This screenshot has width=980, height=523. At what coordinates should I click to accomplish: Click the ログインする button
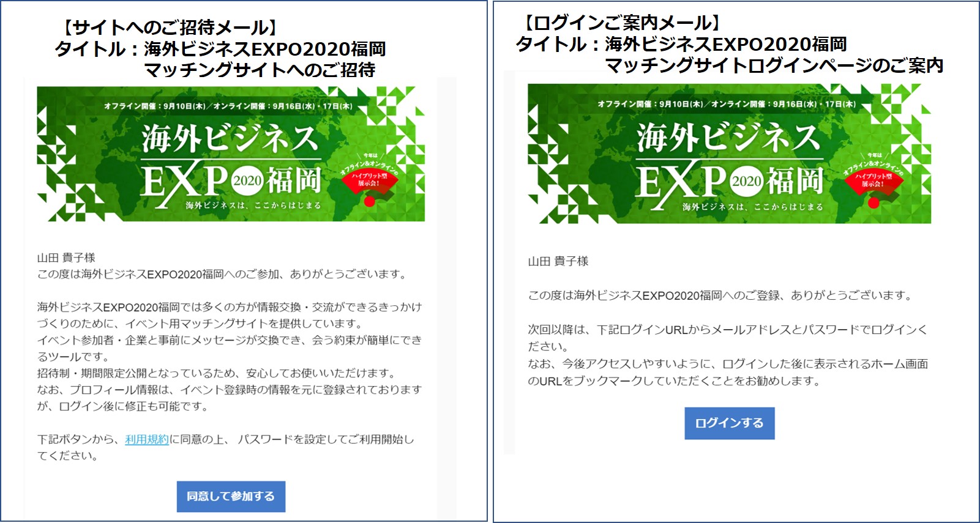click(x=730, y=423)
